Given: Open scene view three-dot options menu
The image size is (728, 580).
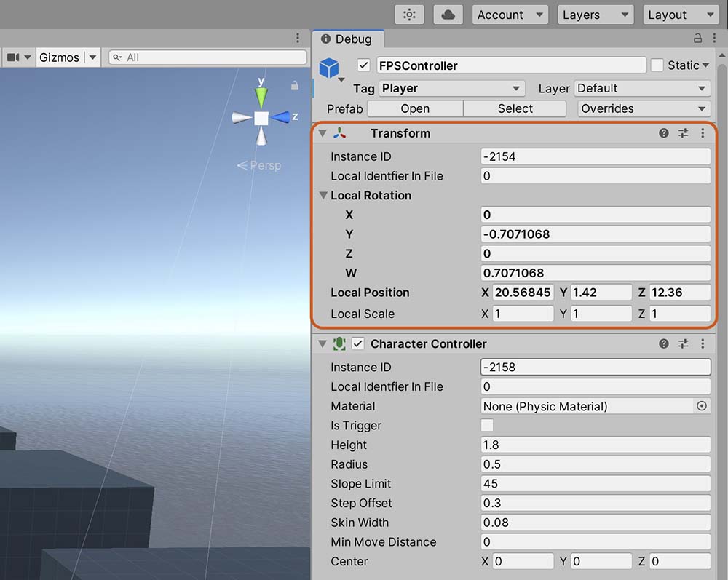Looking at the screenshot, I should [x=298, y=38].
